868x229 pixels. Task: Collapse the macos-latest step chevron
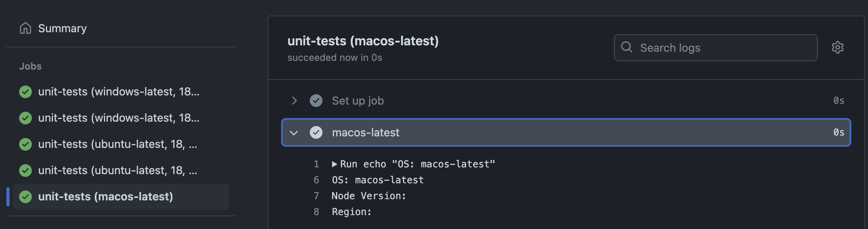[x=294, y=133]
